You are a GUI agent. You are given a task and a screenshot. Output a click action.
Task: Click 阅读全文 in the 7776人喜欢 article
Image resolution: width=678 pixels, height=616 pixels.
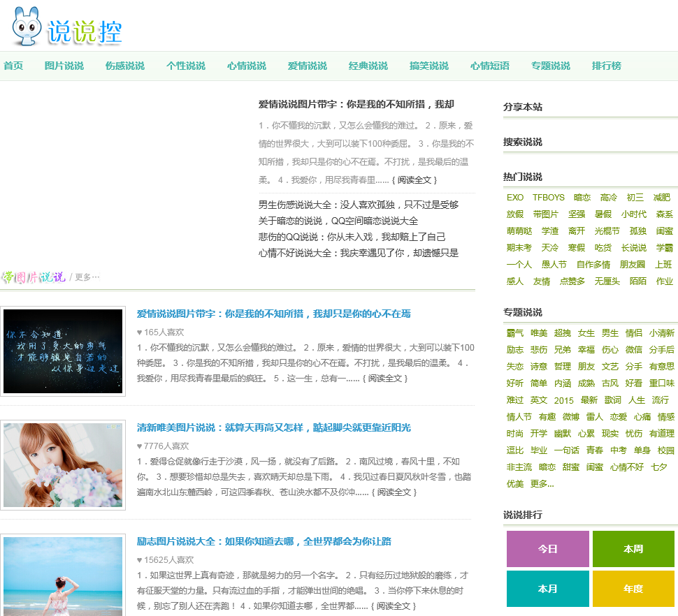point(394,492)
